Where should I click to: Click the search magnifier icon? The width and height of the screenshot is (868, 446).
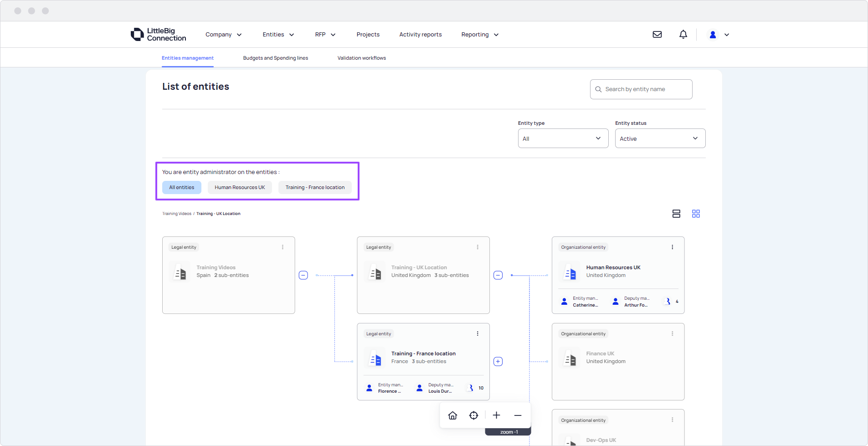point(598,89)
